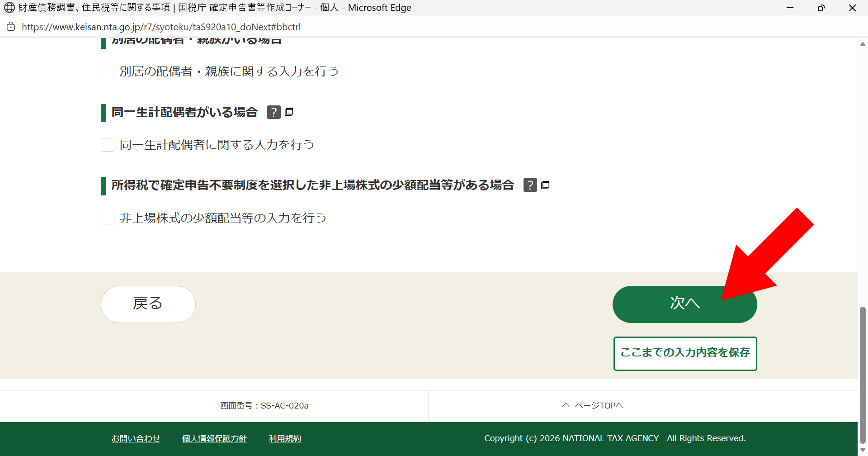Open 個人情報保護方針 in the footer
Image resolution: width=868 pixels, height=456 pixels.
tap(214, 438)
